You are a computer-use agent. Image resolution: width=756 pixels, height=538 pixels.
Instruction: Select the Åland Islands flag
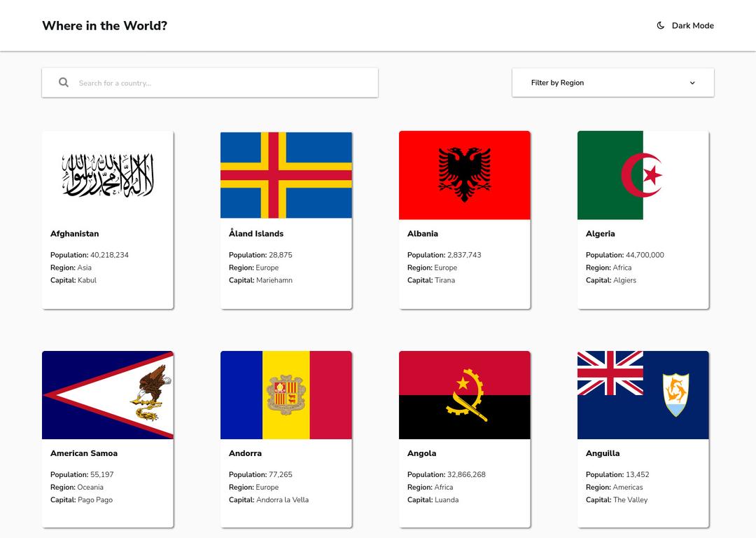point(286,175)
